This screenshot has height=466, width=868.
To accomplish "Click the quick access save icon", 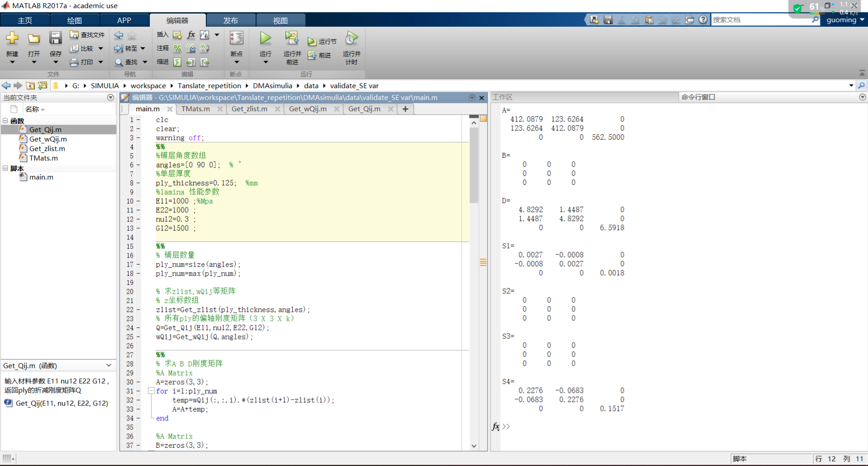I will (608, 19).
